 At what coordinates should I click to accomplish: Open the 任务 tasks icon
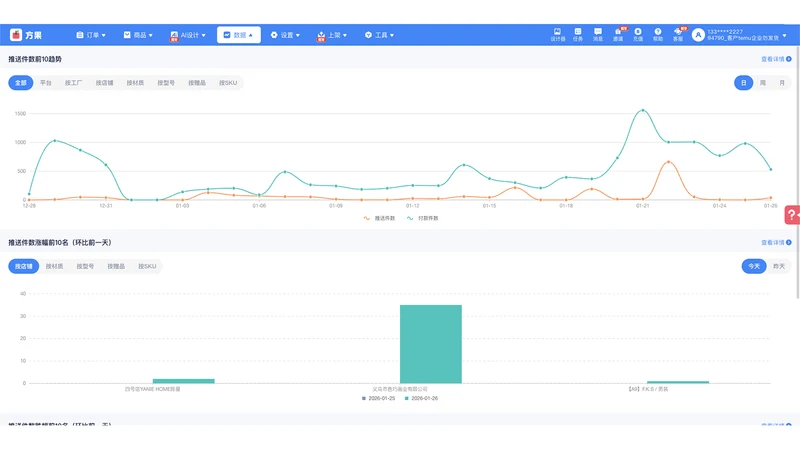[578, 35]
